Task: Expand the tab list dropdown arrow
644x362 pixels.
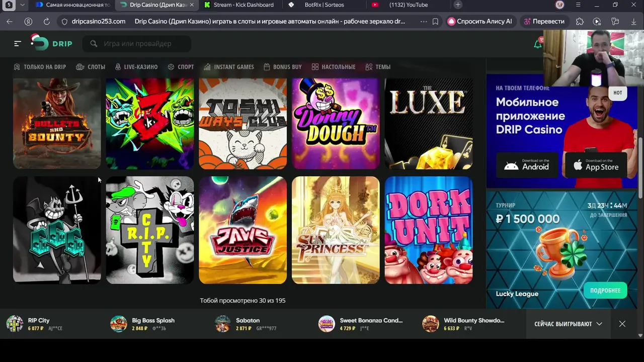Action: click(x=22, y=5)
